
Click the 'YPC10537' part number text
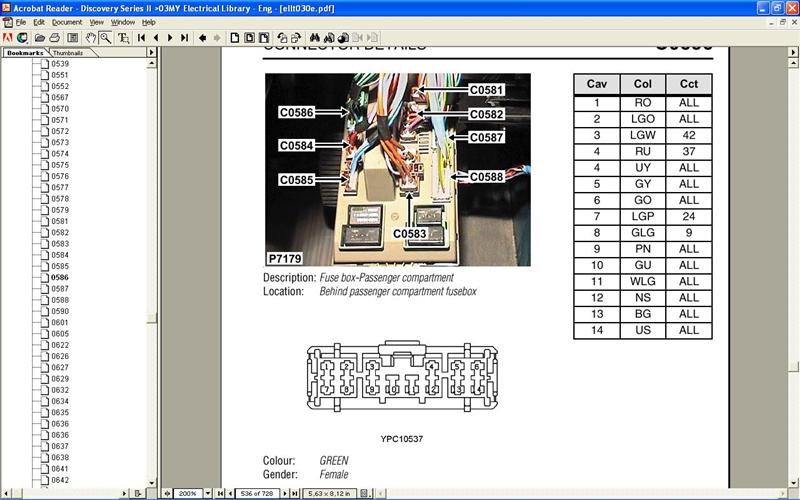(x=402, y=439)
